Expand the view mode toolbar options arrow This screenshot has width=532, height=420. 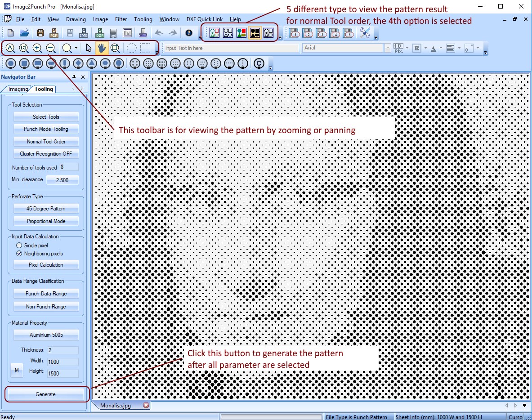click(280, 37)
